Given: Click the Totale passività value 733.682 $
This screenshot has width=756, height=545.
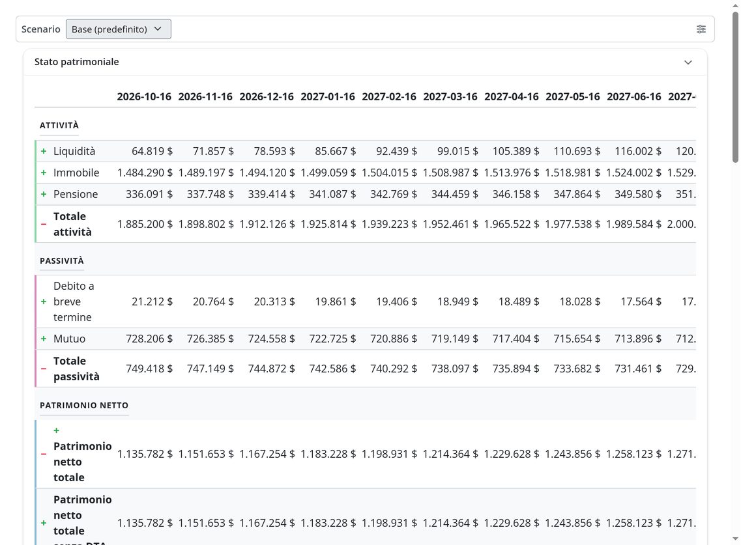Looking at the screenshot, I should (x=577, y=369).
